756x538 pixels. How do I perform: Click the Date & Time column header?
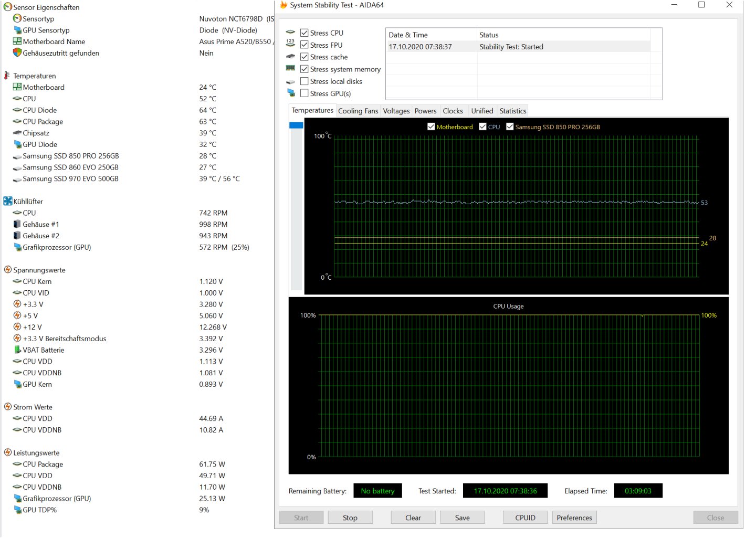click(x=431, y=35)
